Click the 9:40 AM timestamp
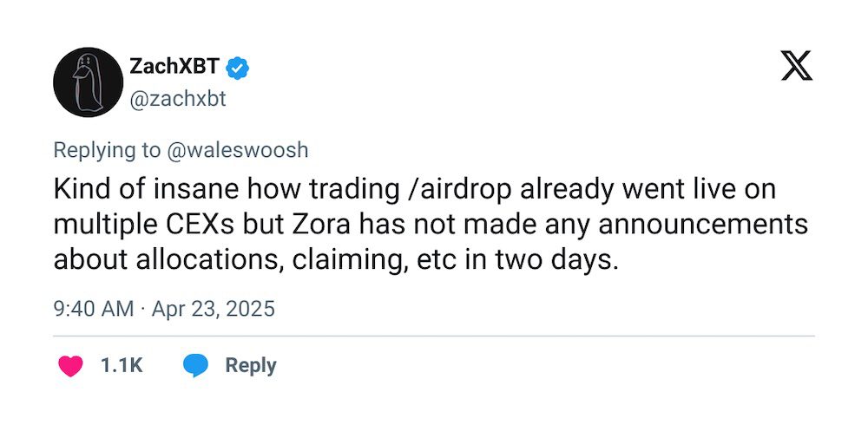Screen dimensions: 868x425 click(94, 309)
